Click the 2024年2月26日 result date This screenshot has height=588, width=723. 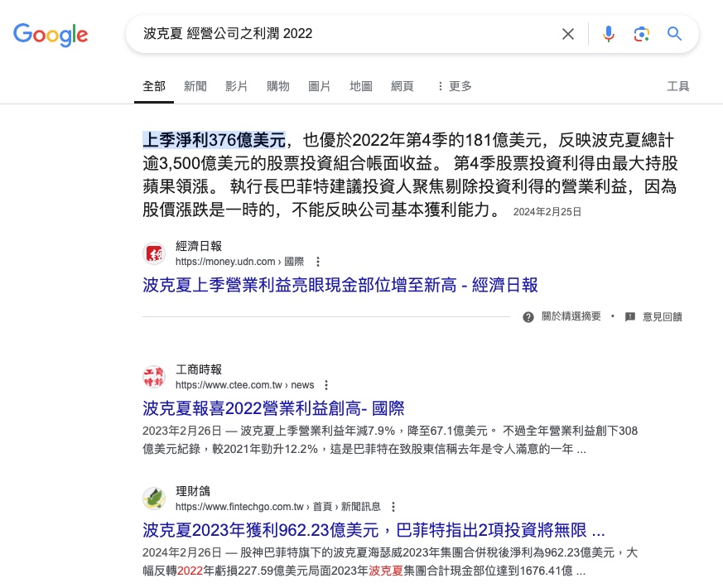click(182, 552)
